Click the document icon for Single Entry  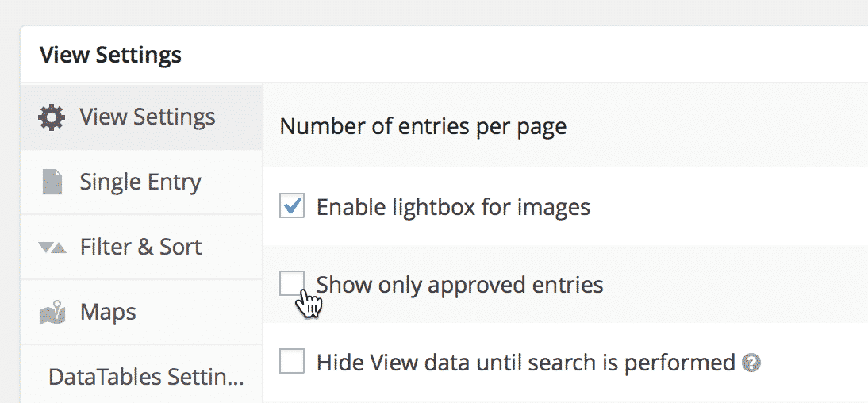pos(52,182)
